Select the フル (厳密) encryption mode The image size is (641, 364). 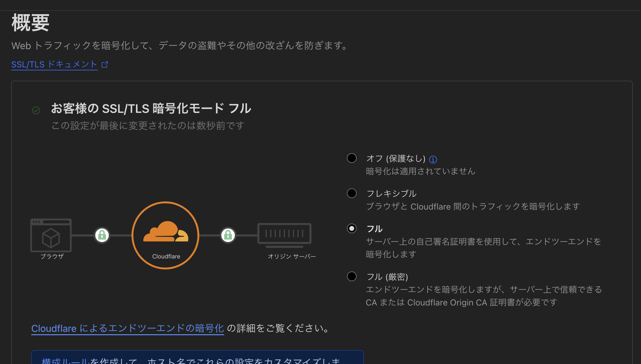click(x=351, y=276)
